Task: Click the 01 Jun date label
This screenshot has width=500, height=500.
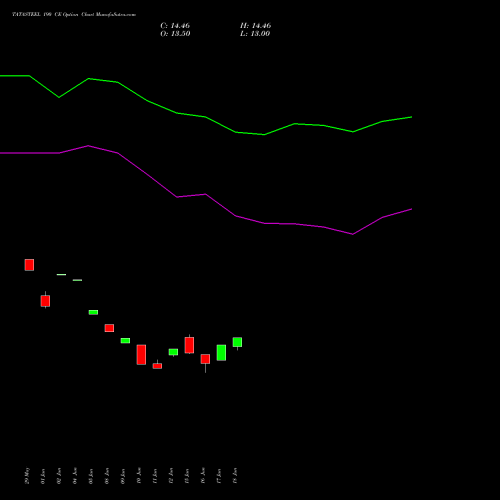Action: pos(43,476)
